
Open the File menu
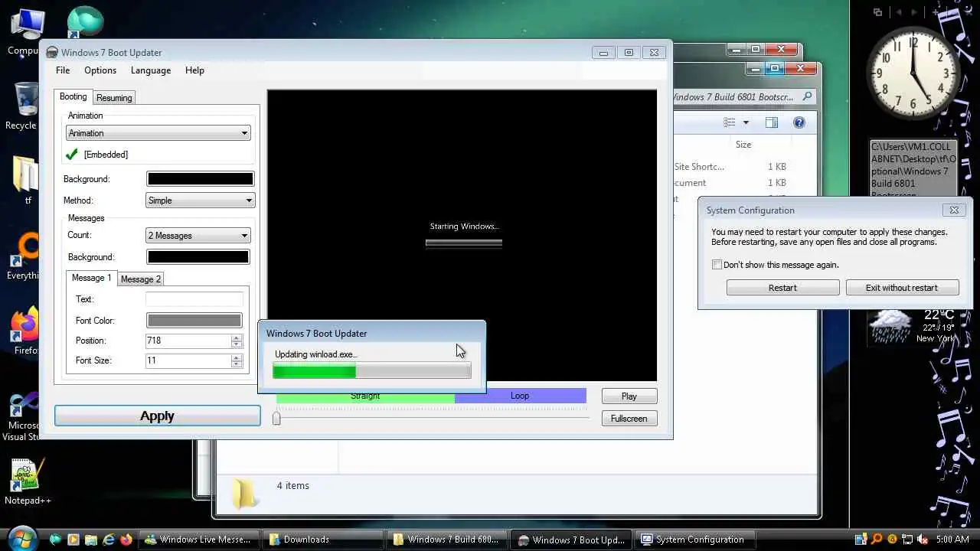(63, 70)
